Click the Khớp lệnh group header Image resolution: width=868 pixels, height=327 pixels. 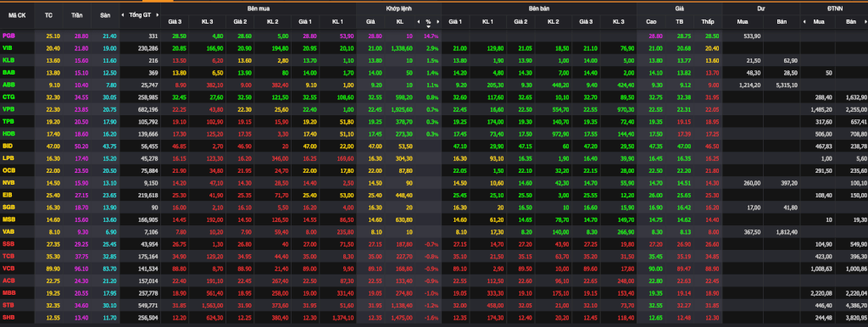pos(398,8)
